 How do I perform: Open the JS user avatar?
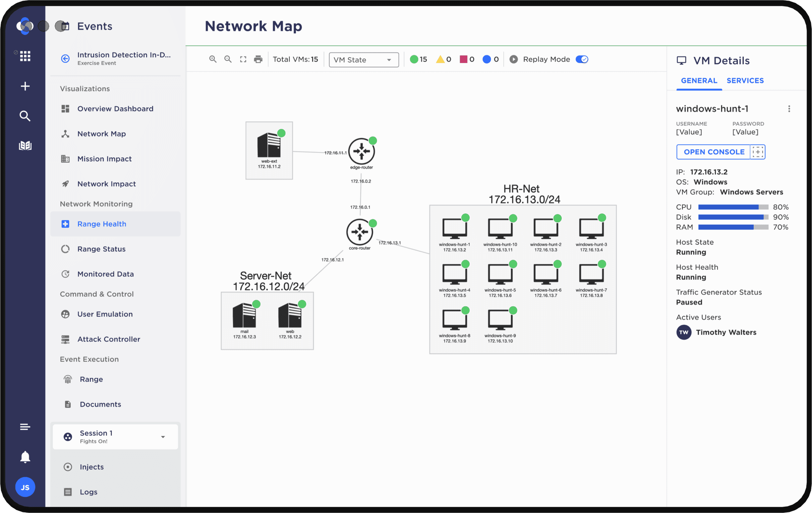click(25, 487)
